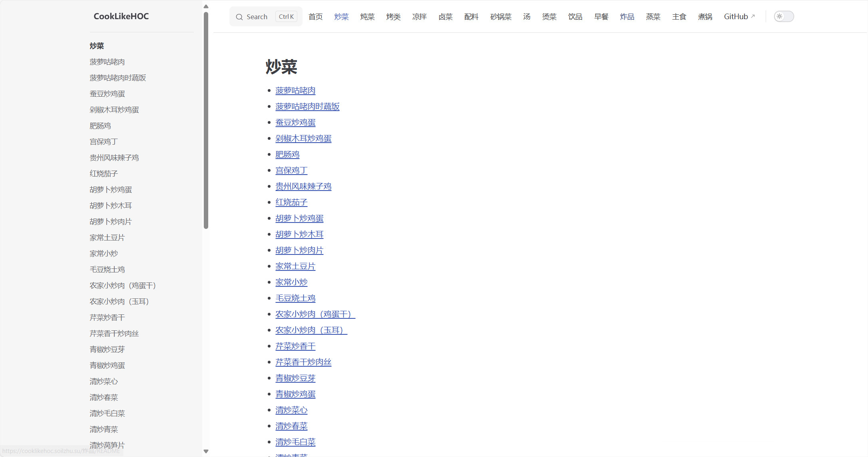868x457 pixels.
Task: Switch to the 炖菜 nav section
Action: click(367, 16)
